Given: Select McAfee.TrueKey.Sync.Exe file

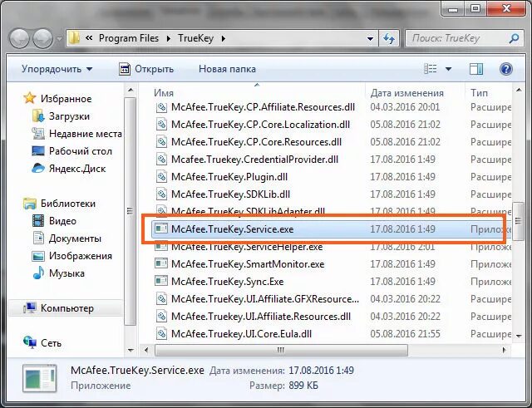Looking at the screenshot, I should pos(227,282).
